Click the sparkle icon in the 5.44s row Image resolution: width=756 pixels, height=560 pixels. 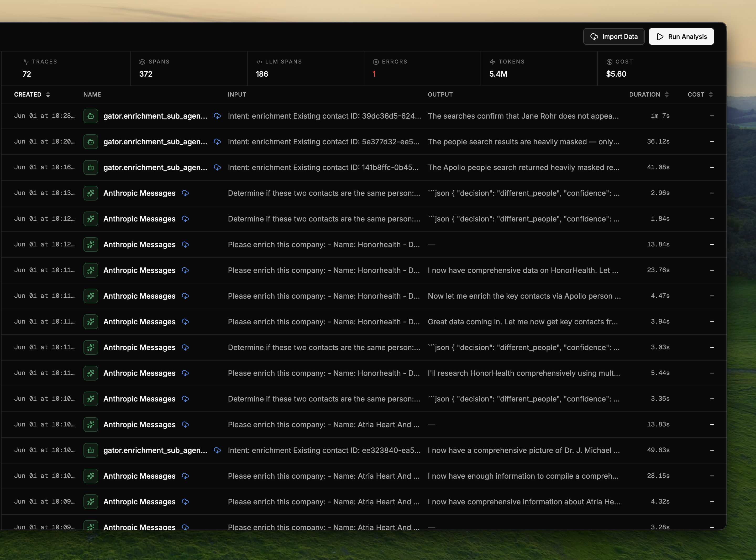91,373
